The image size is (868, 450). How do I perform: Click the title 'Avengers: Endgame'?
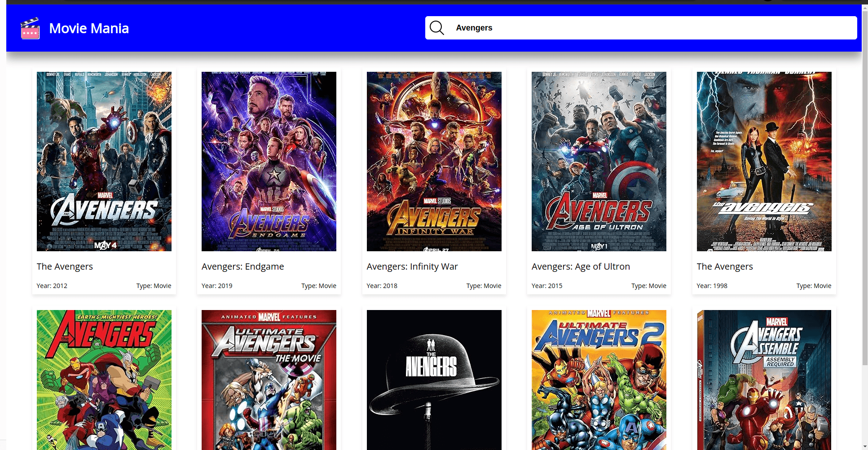(243, 267)
